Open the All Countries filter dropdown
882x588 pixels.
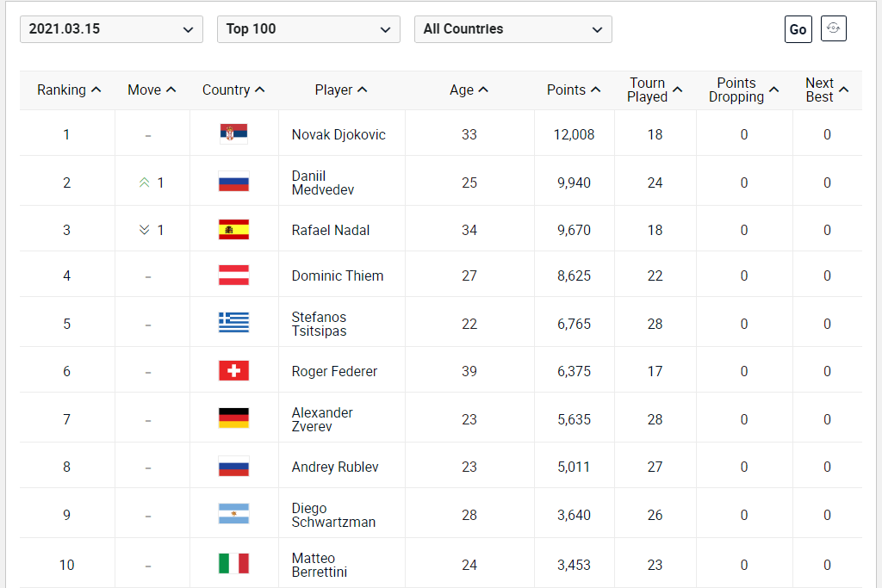pos(512,29)
